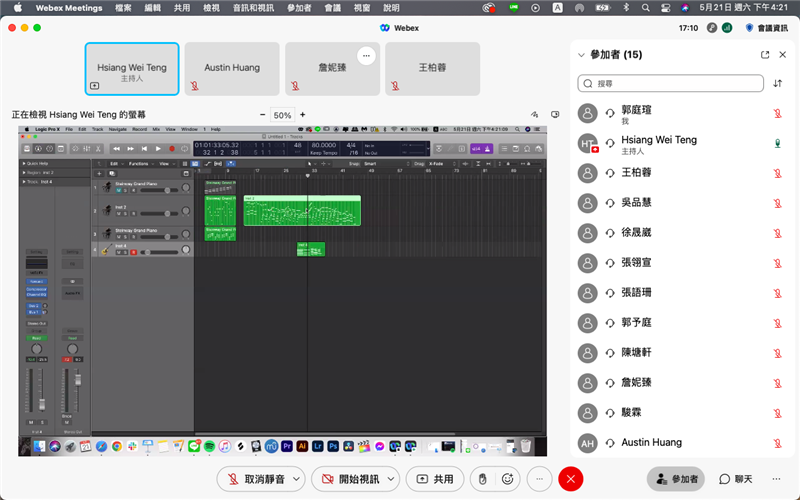Image resolution: width=800 pixels, height=500 pixels.
Task: Collapse the 參加者 (15) list chevron
Action: point(581,55)
